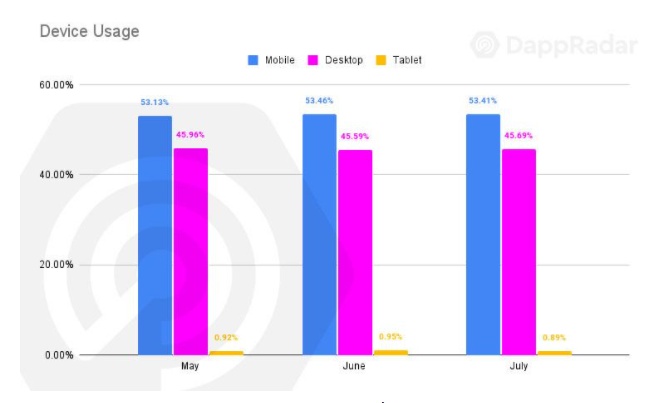Select May's magenta Desktop bar
Image resolution: width=651 pixels, height=403 pixels.
pos(191,252)
